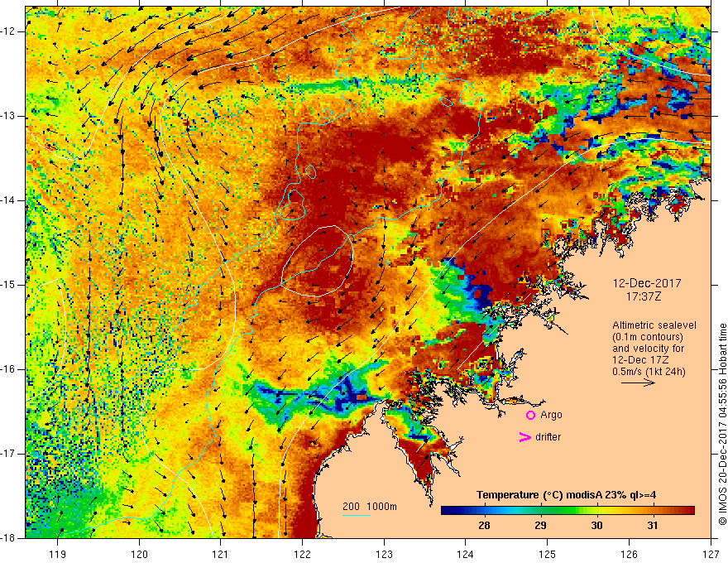Click latitude axis label -16

(x=8, y=369)
